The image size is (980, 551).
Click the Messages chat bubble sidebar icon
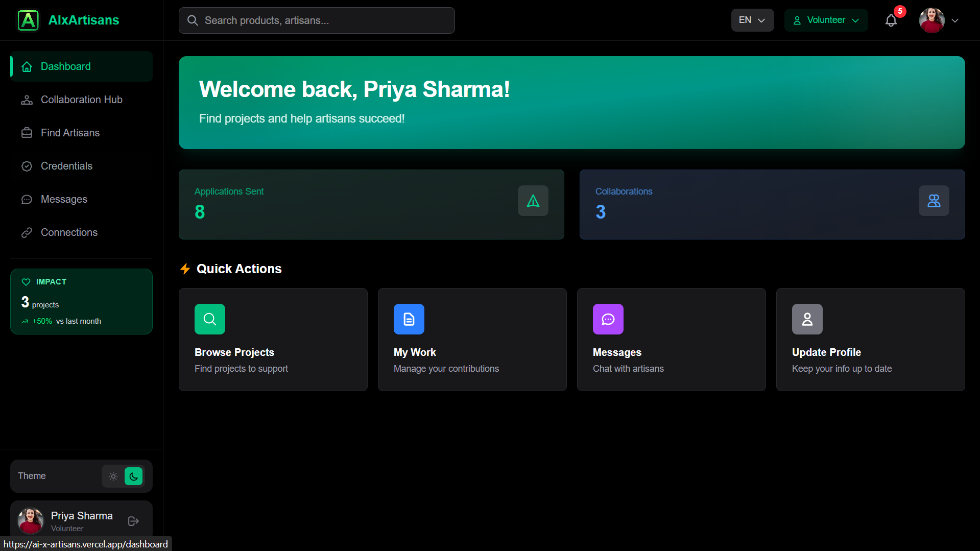pyautogui.click(x=27, y=200)
